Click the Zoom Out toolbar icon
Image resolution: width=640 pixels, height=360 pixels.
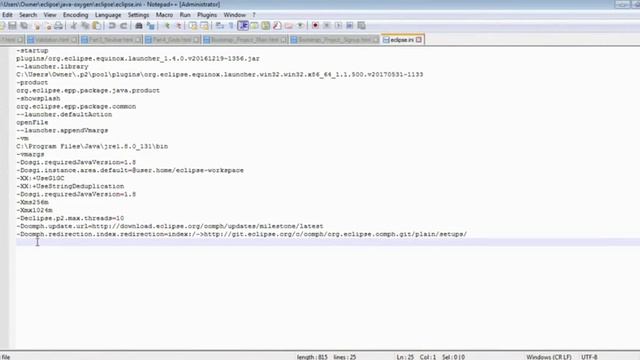click(178, 26)
